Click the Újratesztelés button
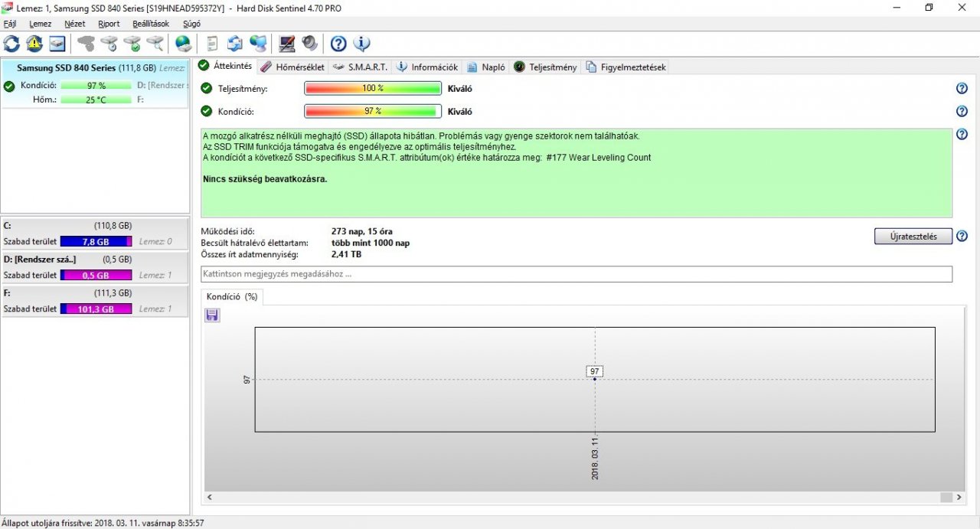The height and width of the screenshot is (529, 980). 913,236
